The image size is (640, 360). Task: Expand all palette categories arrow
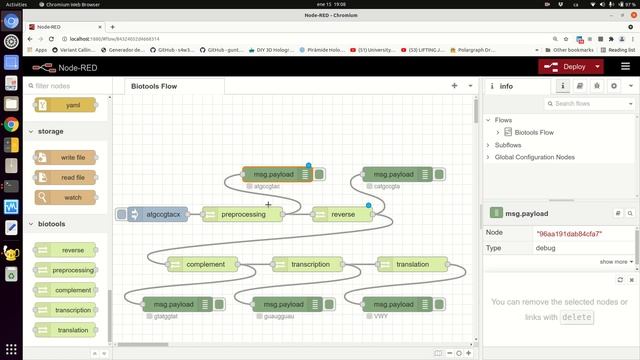point(104,353)
